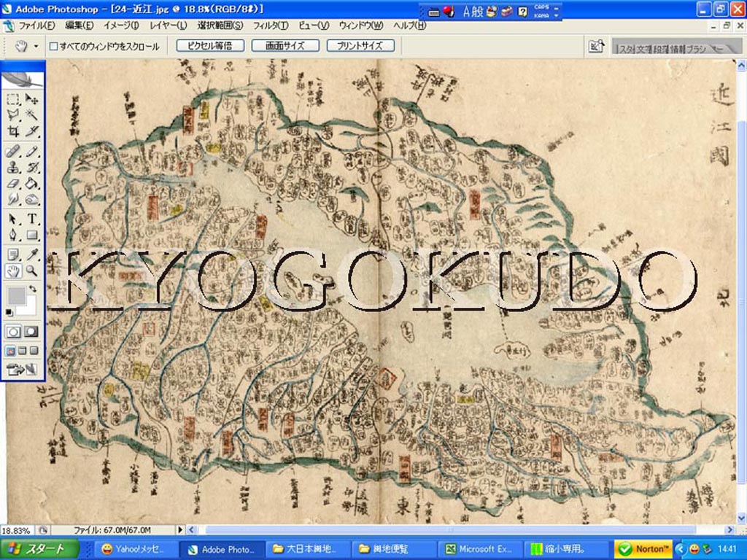The image size is (747, 560).
Task: Select the Smudge tool
Action: [x=13, y=199]
